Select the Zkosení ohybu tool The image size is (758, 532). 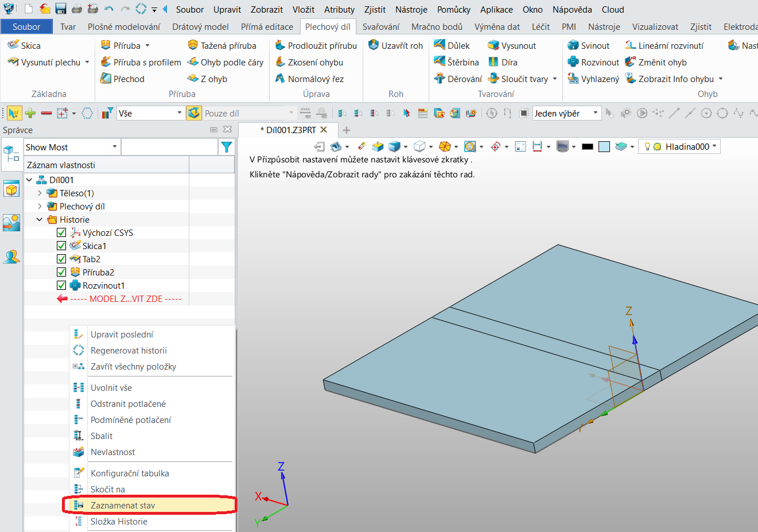click(x=309, y=62)
